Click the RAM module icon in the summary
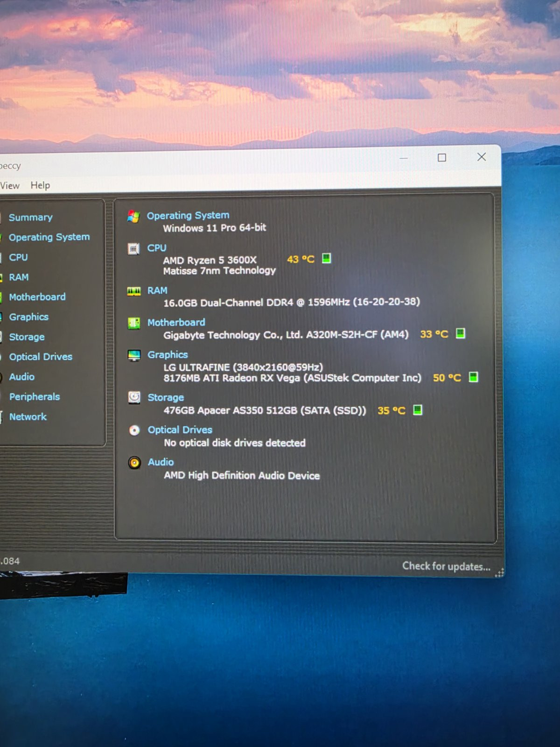This screenshot has height=747, width=560. point(134,291)
